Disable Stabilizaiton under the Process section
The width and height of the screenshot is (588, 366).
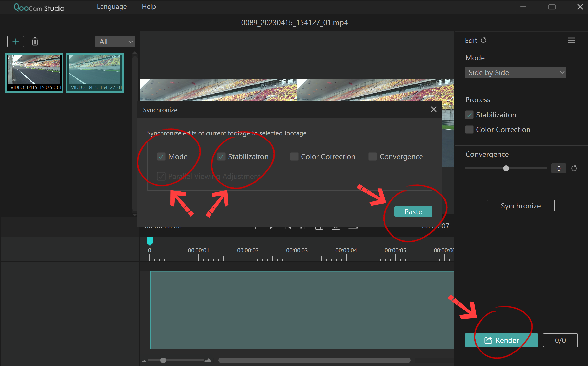point(469,115)
